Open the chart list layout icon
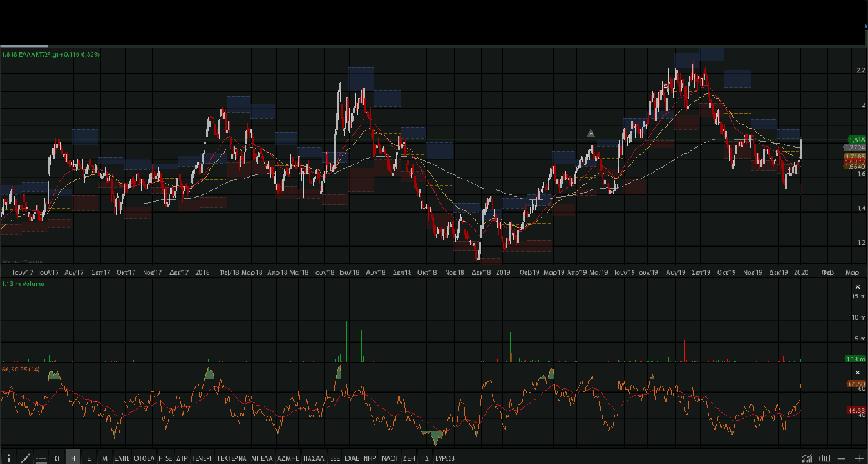The height and width of the screenshot is (464, 868). 40,458
